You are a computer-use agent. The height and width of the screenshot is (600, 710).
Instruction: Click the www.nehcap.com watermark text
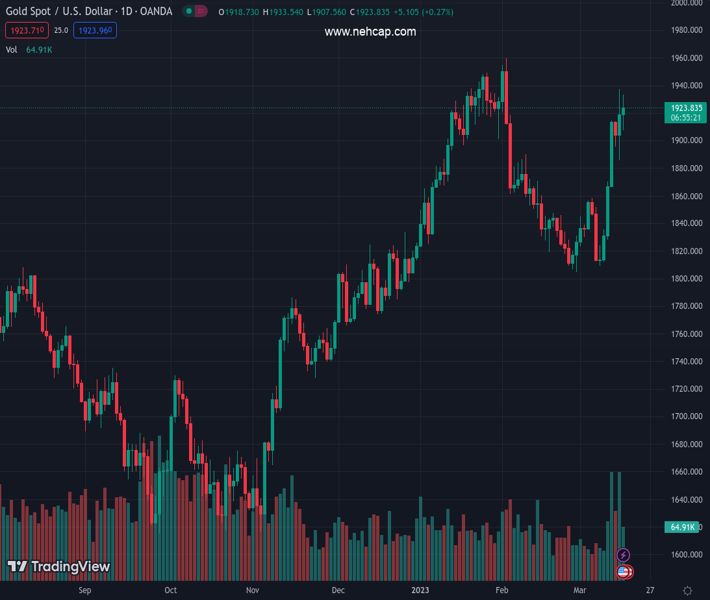pos(370,32)
